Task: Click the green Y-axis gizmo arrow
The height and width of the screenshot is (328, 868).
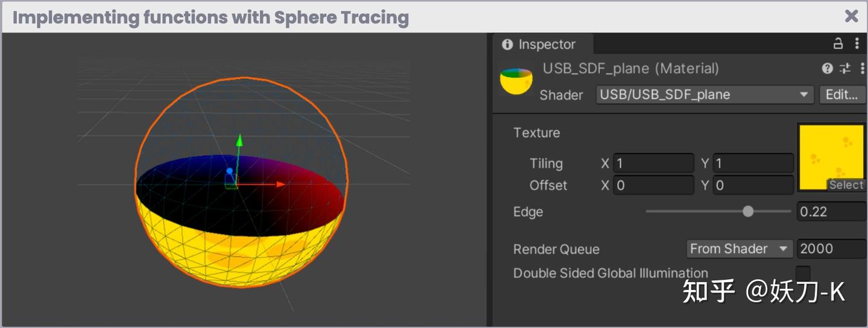Action: [x=239, y=140]
